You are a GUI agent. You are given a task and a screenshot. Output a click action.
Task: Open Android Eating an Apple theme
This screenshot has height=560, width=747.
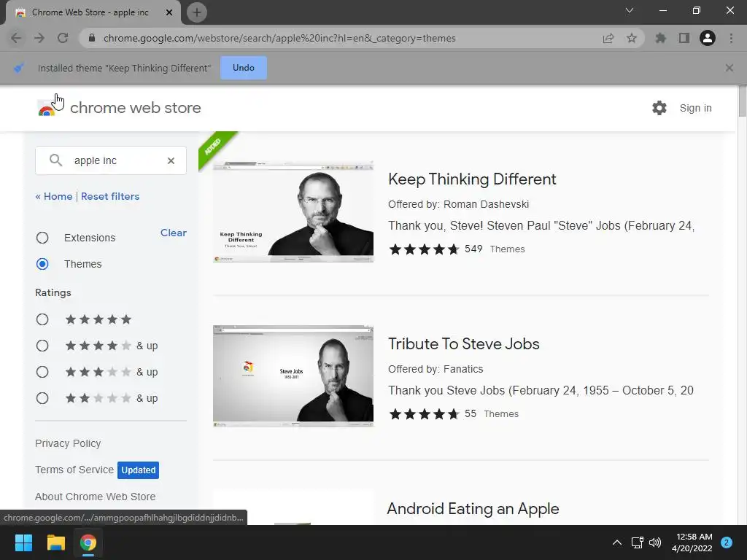473,508
